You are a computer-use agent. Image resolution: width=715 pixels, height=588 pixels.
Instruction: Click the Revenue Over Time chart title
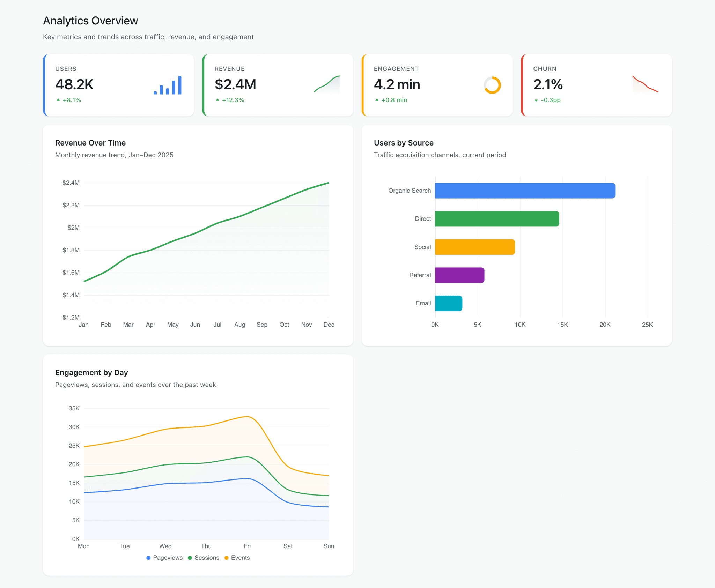(90, 143)
